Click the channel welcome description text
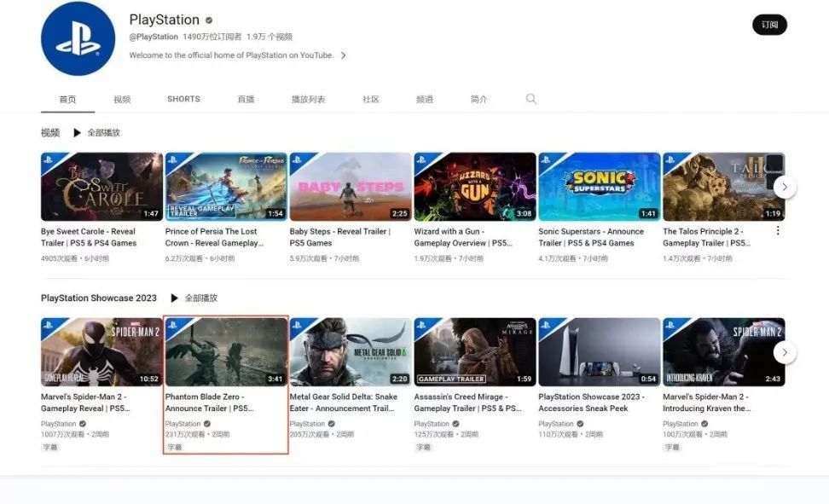This screenshot has width=829, height=504. click(x=232, y=55)
